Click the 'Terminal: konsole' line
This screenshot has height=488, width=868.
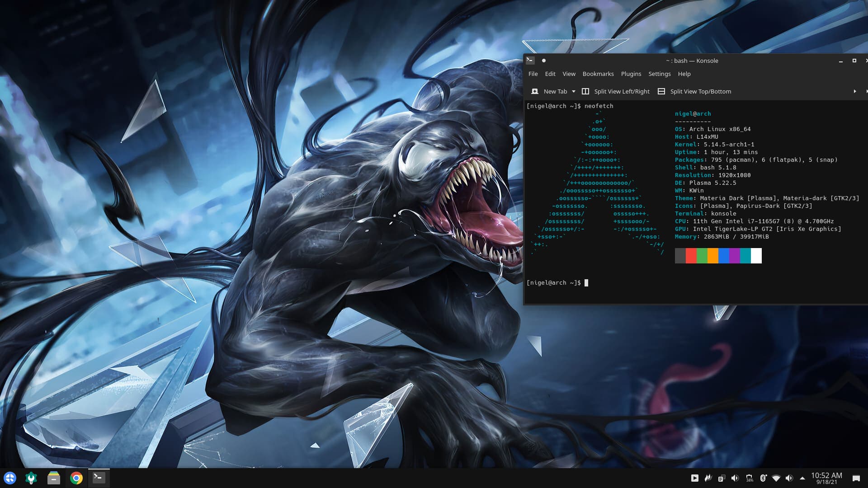(x=706, y=214)
